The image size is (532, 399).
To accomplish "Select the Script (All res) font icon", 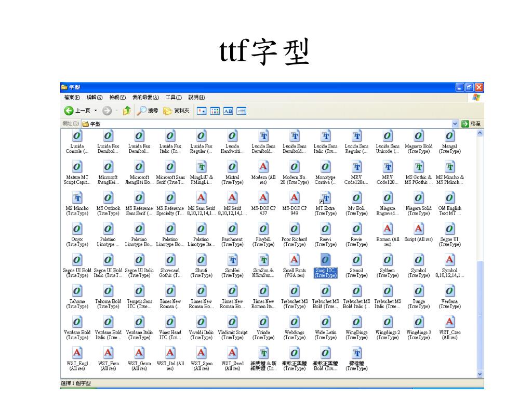I will (418, 229).
